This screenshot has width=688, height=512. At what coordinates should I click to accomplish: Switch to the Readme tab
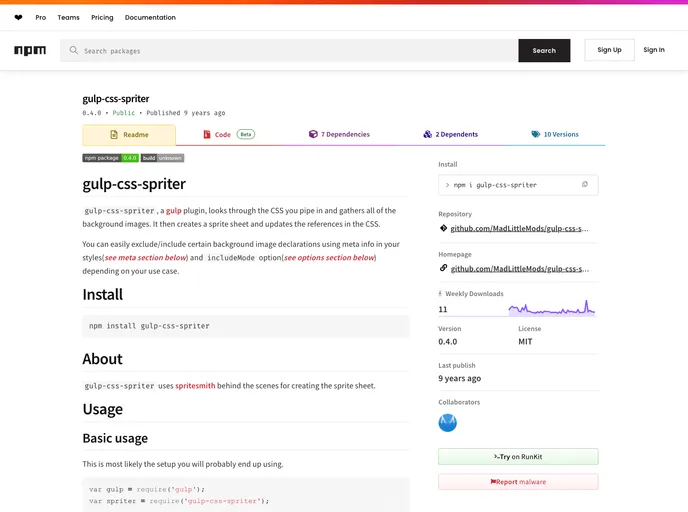click(x=129, y=135)
